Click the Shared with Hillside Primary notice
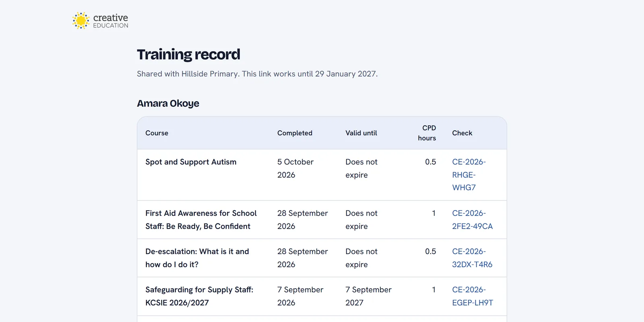This screenshot has width=644, height=322. pos(257,74)
